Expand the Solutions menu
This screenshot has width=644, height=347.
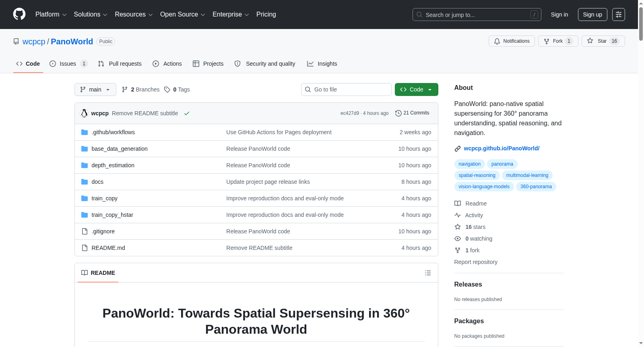[x=91, y=15]
